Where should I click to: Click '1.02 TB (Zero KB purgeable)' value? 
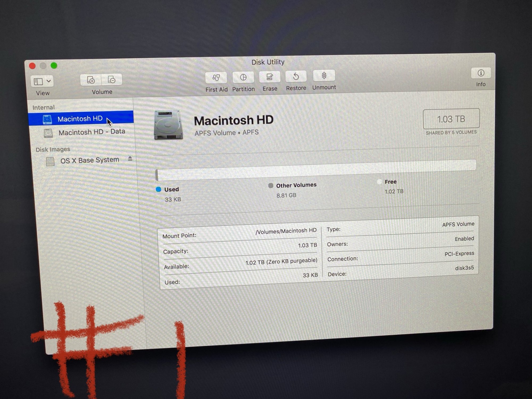[x=281, y=261]
